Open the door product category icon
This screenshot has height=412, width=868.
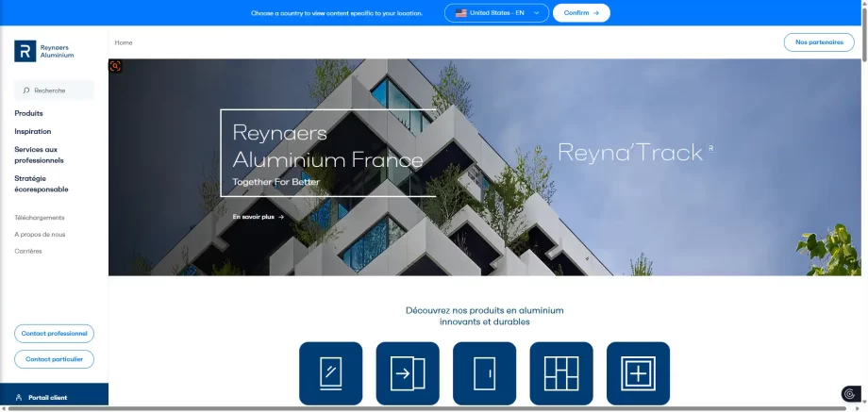pos(484,373)
